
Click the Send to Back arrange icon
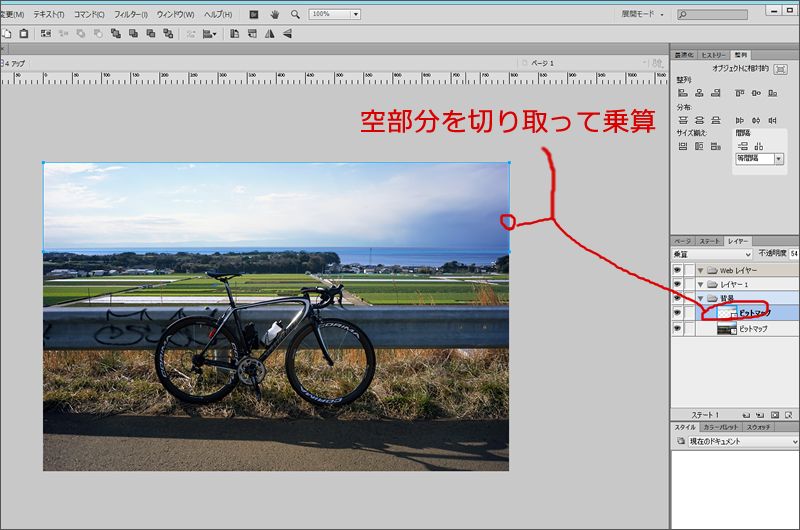(x=168, y=34)
